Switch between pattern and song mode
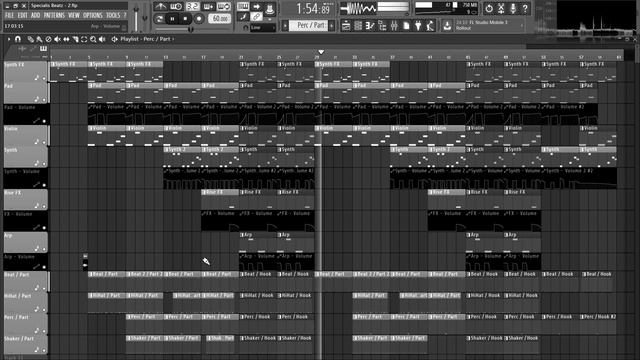This screenshot has height=360, width=640. [159, 19]
